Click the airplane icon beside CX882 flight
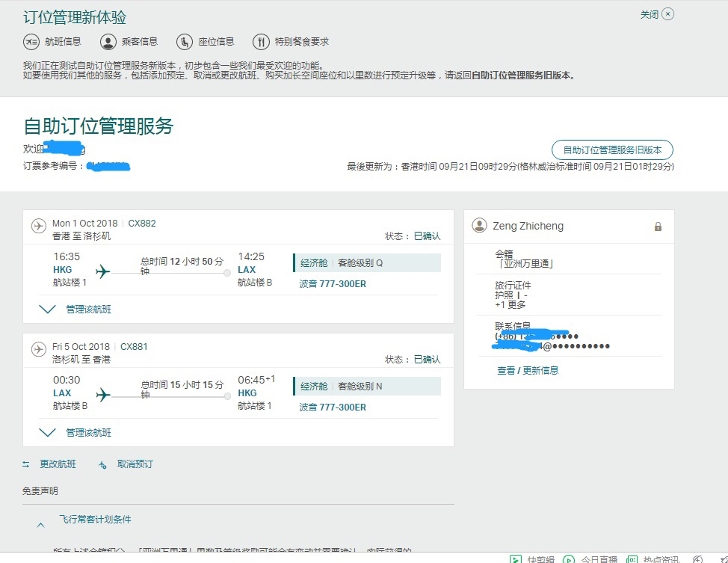Viewport: 728px width, 563px height. click(x=39, y=226)
